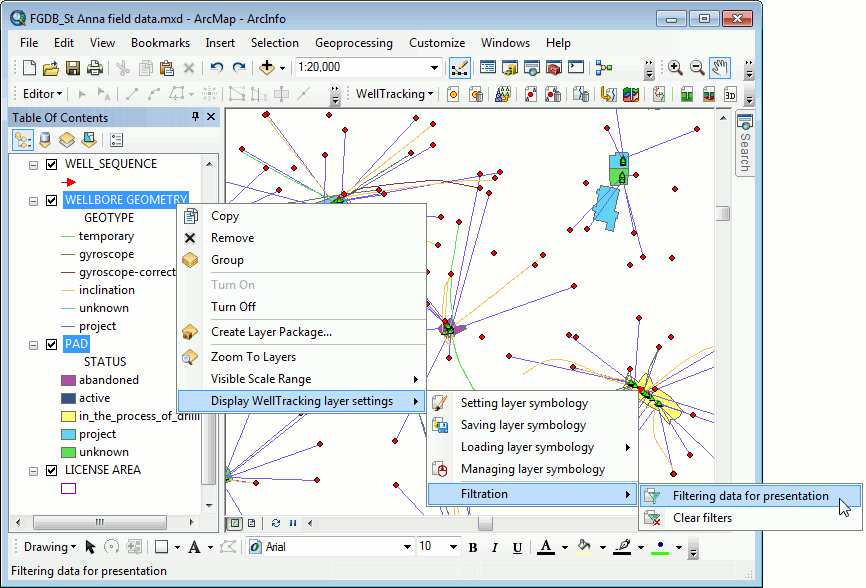Viewport: 866px width, 588px height.
Task: Select the Zoom Out magnifier tool
Action: (x=697, y=68)
